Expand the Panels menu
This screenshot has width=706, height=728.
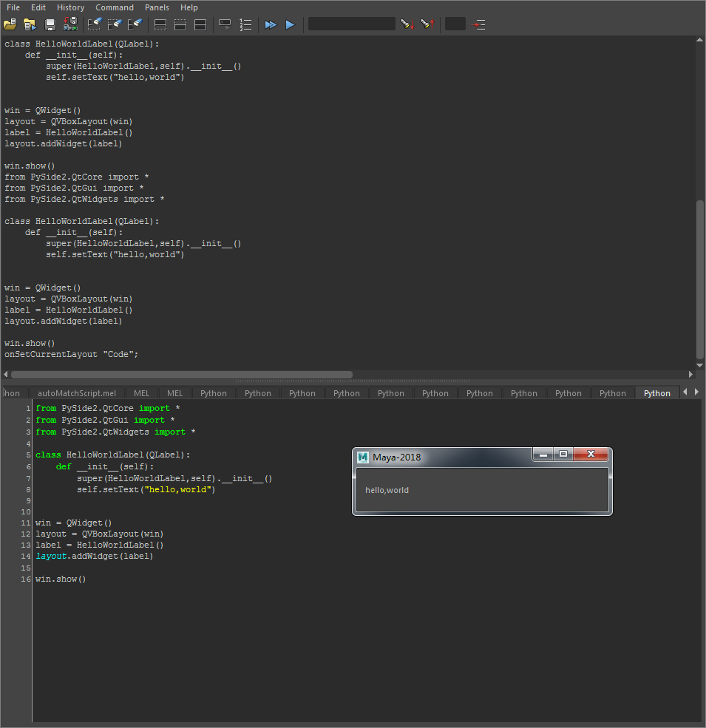[157, 7]
